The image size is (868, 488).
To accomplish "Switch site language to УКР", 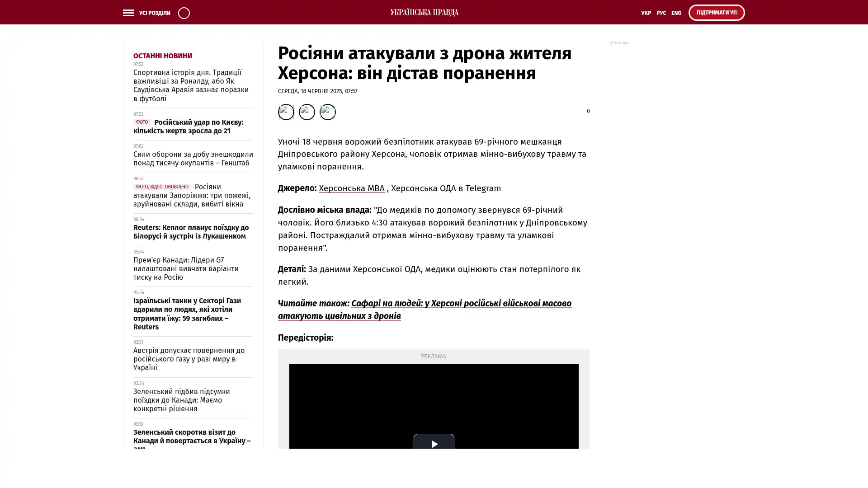I will [646, 13].
